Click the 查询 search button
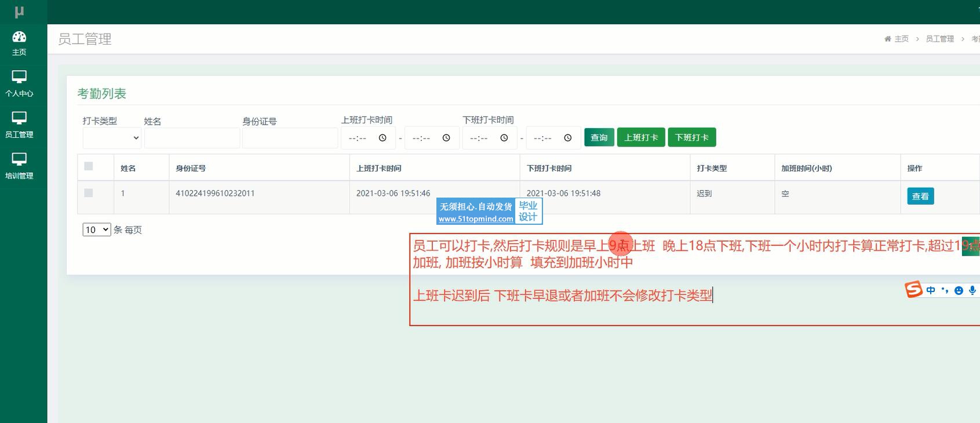 (599, 137)
